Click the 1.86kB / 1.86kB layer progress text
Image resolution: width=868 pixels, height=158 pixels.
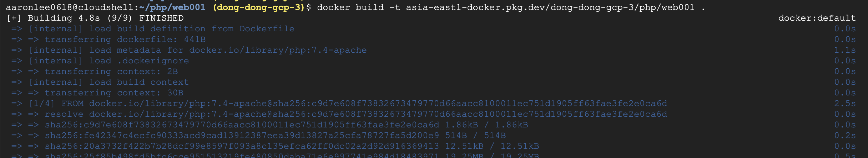pyautogui.click(x=486, y=125)
